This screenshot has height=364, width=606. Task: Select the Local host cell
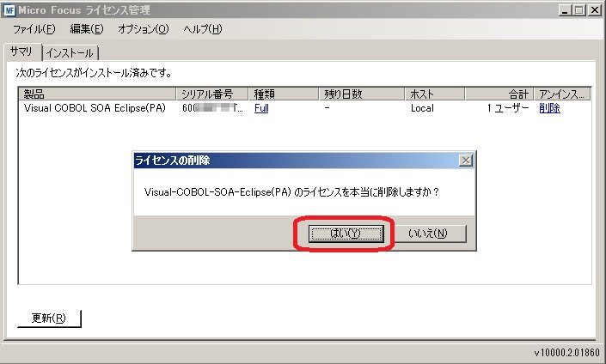point(422,108)
